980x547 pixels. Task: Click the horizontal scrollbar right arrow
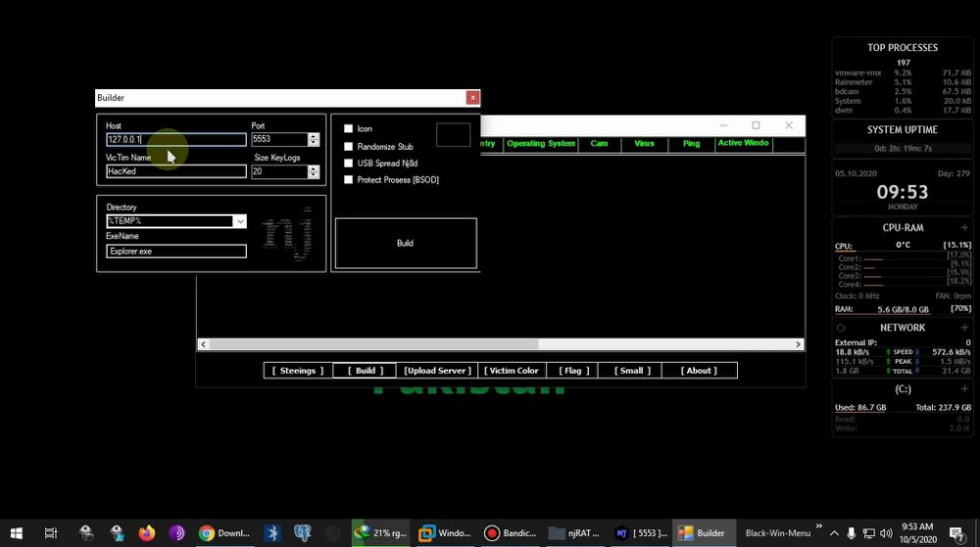pos(798,344)
